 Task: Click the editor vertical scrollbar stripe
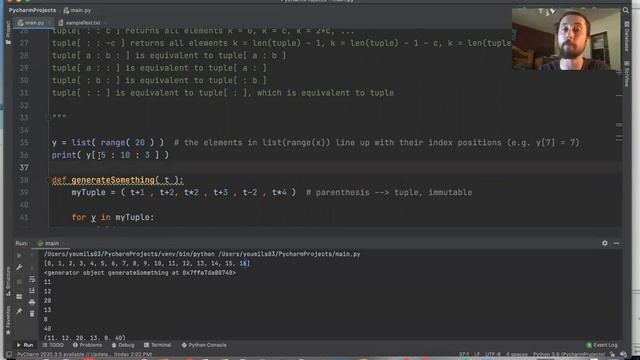click(619, 127)
